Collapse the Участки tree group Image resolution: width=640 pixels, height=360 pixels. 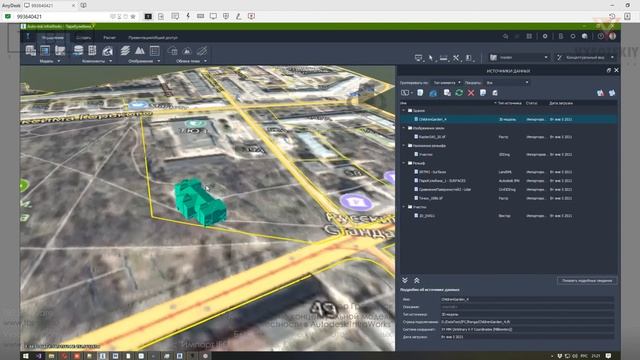pyautogui.click(x=404, y=207)
